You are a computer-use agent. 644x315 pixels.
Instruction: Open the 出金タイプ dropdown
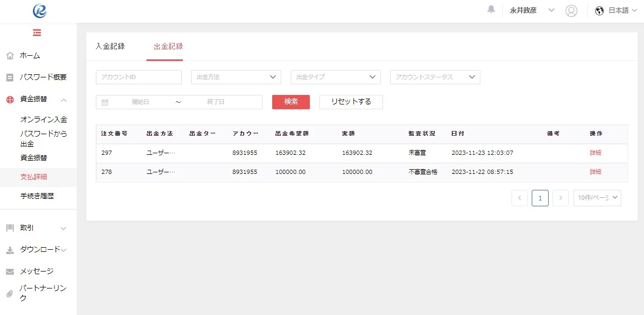click(x=335, y=77)
